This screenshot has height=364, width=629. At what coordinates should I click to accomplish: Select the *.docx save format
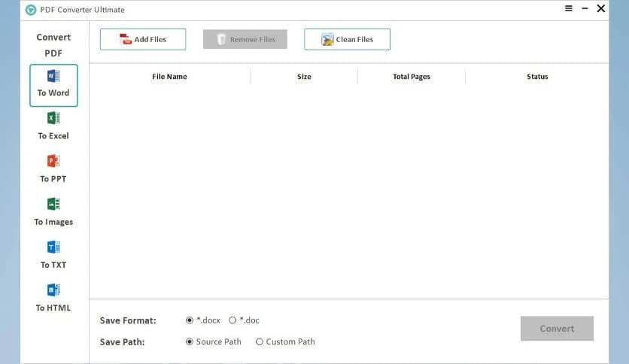(x=203, y=320)
